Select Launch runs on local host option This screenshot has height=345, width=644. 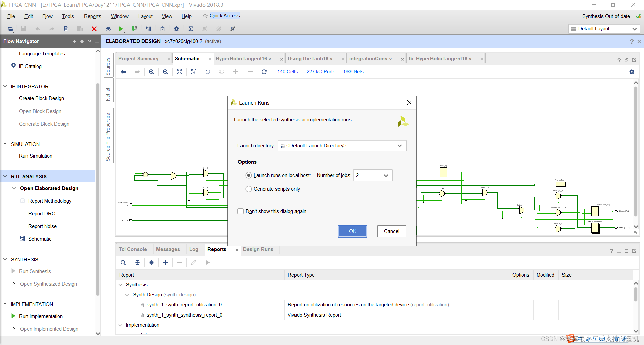[x=249, y=175]
